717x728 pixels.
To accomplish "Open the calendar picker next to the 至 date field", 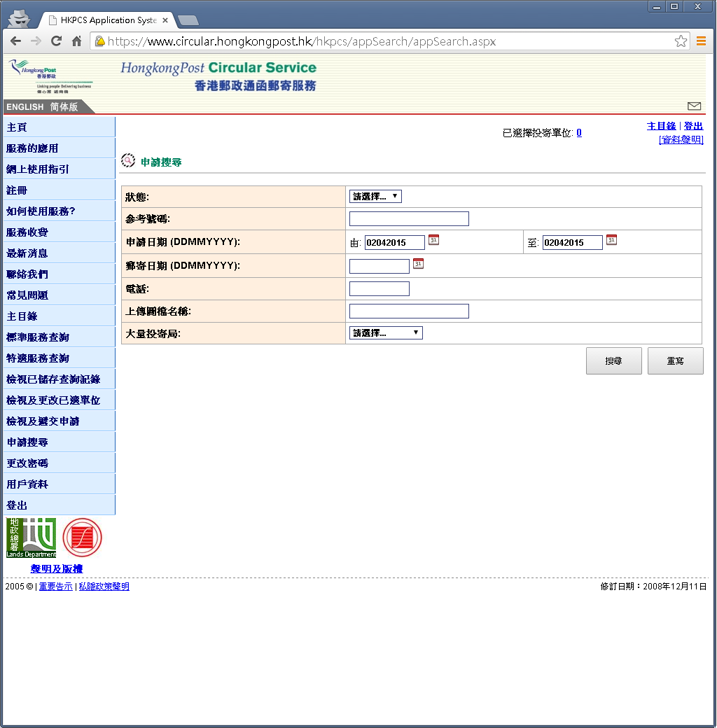I will click(x=612, y=241).
